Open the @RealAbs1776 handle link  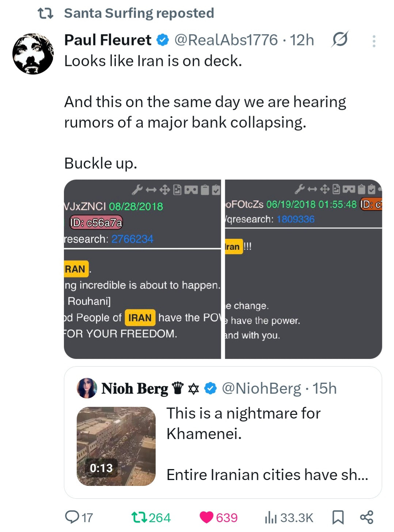pos(226,40)
